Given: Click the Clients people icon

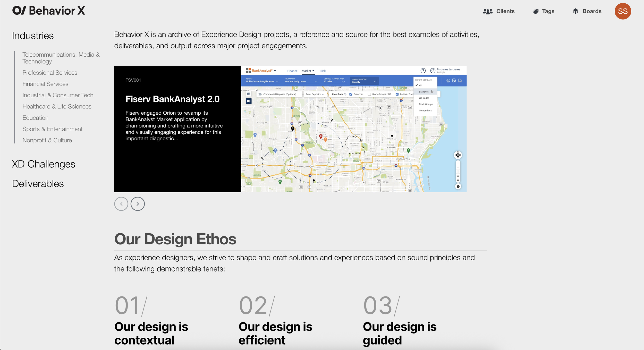Looking at the screenshot, I should coord(487,11).
